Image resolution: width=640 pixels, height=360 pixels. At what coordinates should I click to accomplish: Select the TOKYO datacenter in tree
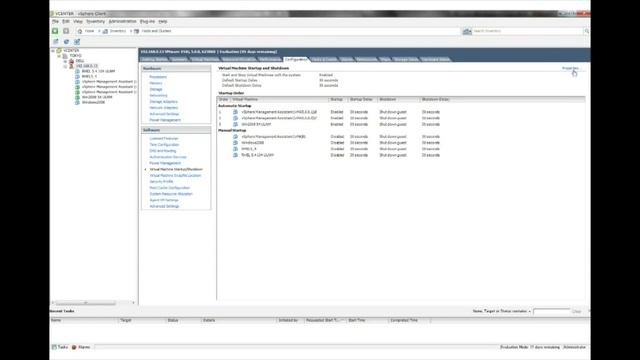(75, 56)
